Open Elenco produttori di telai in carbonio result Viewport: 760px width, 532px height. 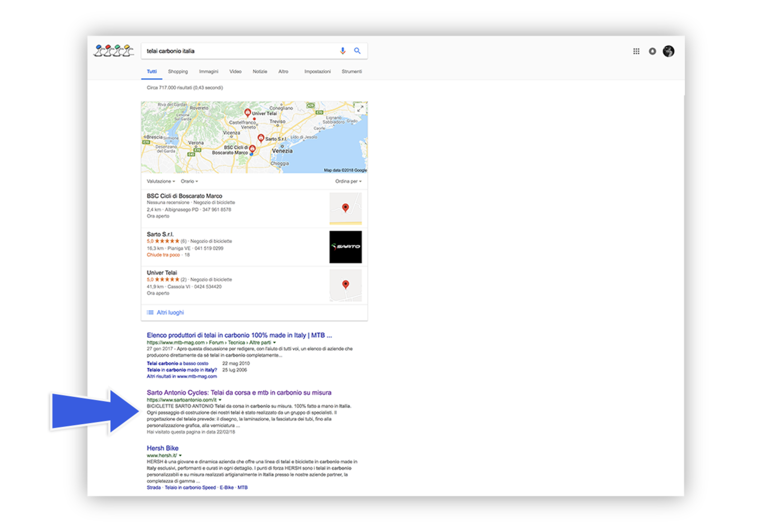[239, 335]
